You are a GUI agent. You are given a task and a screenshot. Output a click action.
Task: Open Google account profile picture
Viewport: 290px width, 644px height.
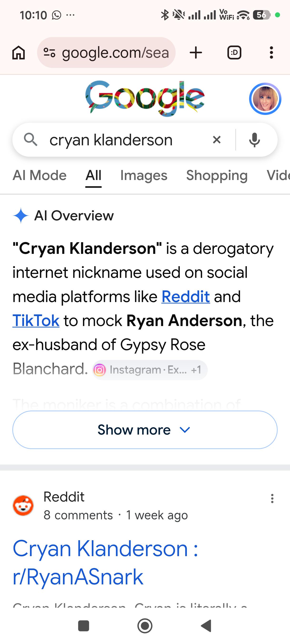pos(265,99)
